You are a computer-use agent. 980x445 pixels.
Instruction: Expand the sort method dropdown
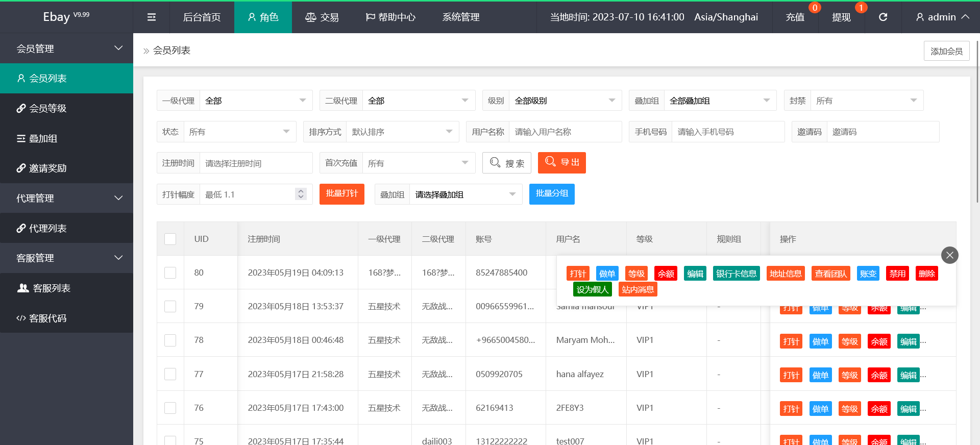coord(402,132)
